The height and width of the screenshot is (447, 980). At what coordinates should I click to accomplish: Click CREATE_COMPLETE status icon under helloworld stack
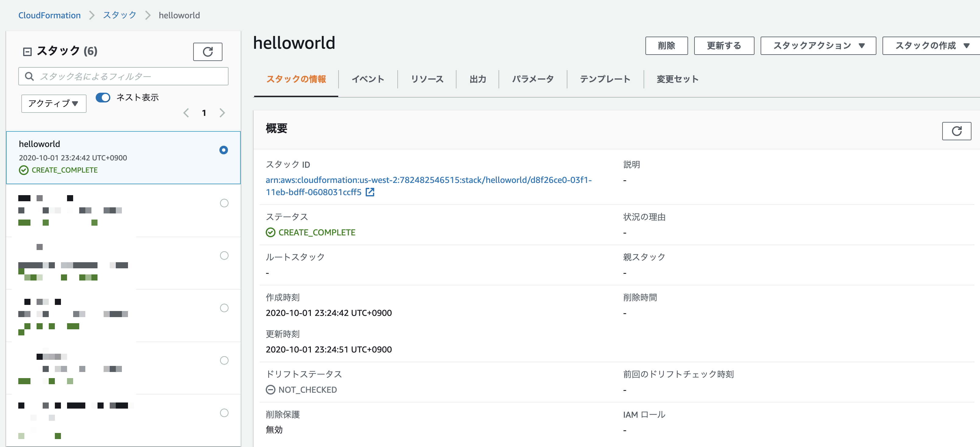(23, 170)
